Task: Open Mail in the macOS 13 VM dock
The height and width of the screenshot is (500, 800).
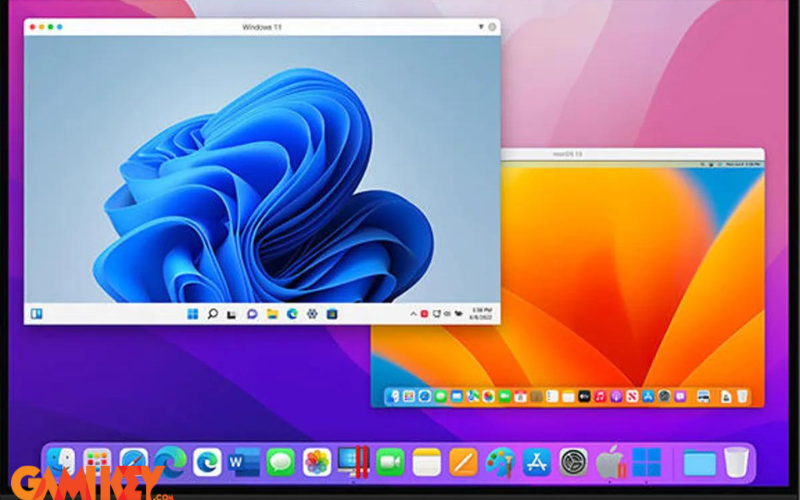Action: tap(457, 396)
